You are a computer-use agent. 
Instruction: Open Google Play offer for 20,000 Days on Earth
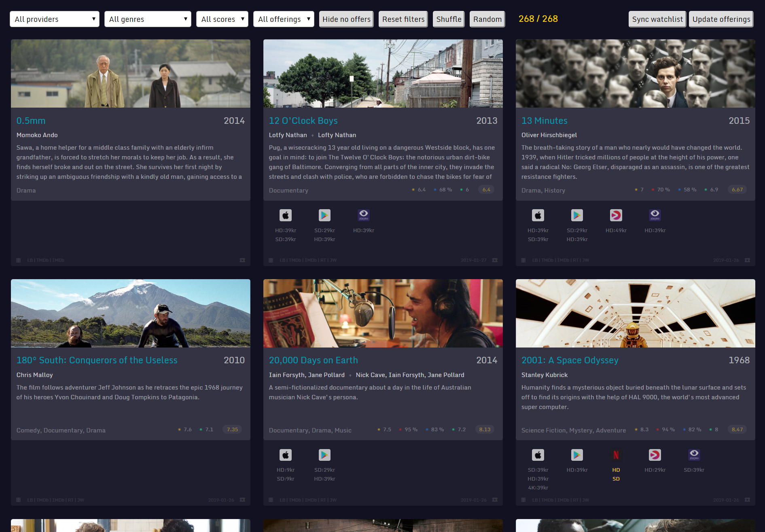(x=324, y=455)
